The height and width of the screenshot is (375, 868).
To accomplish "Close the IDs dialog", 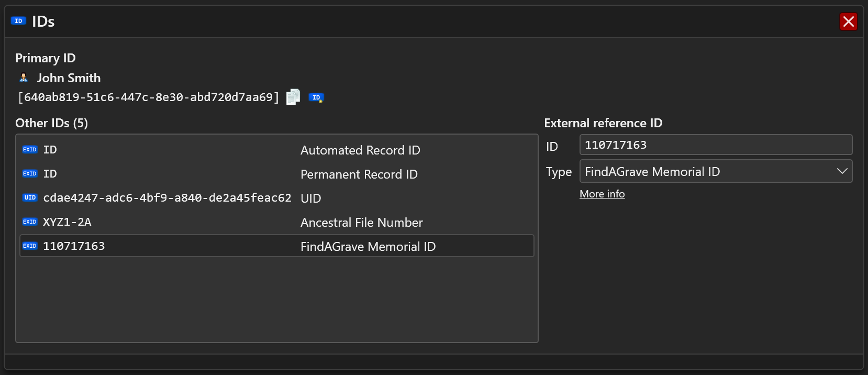I will point(848,21).
